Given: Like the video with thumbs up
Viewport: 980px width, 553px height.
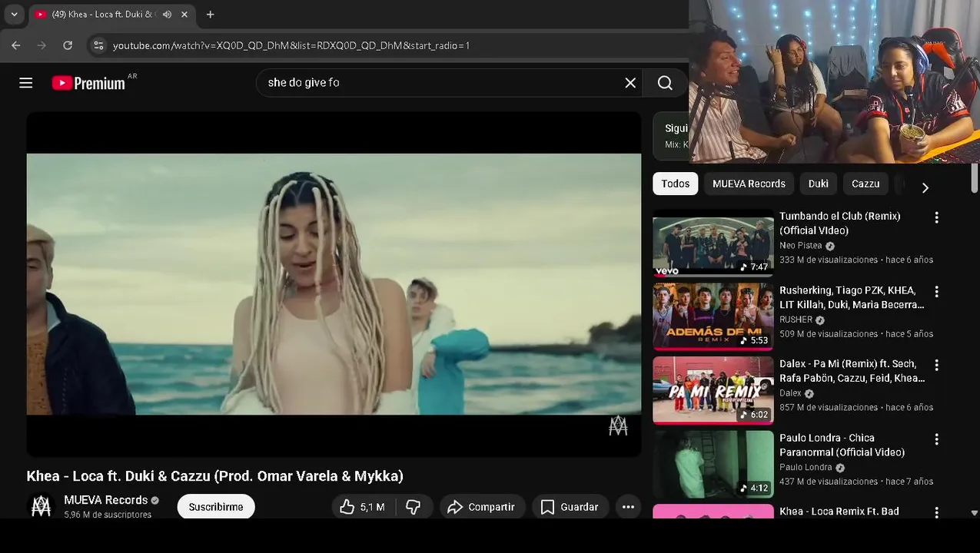Looking at the screenshot, I should pos(362,507).
